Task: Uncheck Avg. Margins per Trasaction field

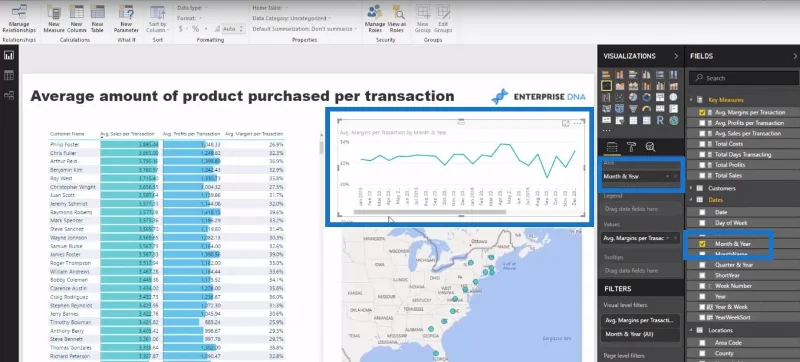Action: point(702,112)
